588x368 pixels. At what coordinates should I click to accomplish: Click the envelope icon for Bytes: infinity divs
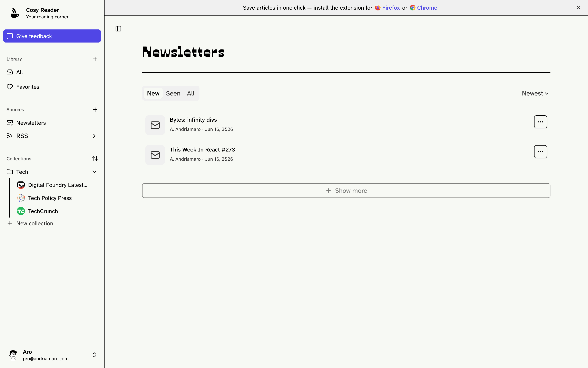(155, 125)
